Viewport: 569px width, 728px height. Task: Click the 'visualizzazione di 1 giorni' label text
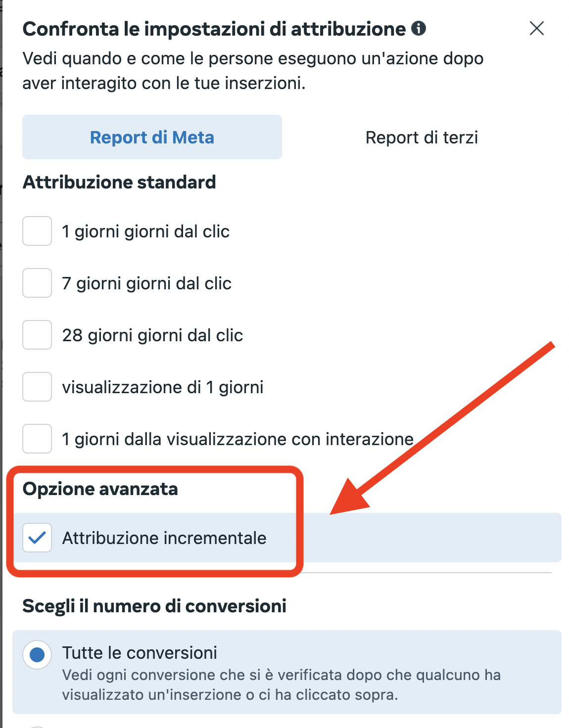(162, 387)
